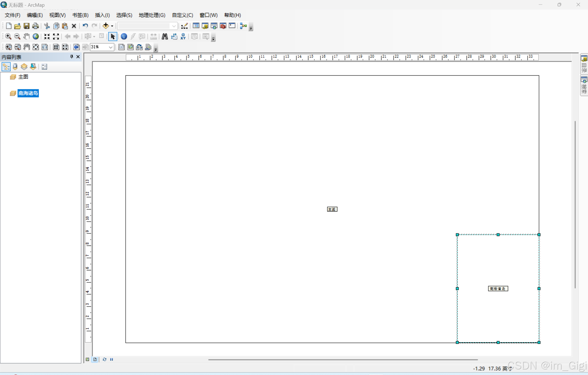This screenshot has width=588, height=375.
Task: Select the 主图 data frame entry
Action: tap(23, 77)
